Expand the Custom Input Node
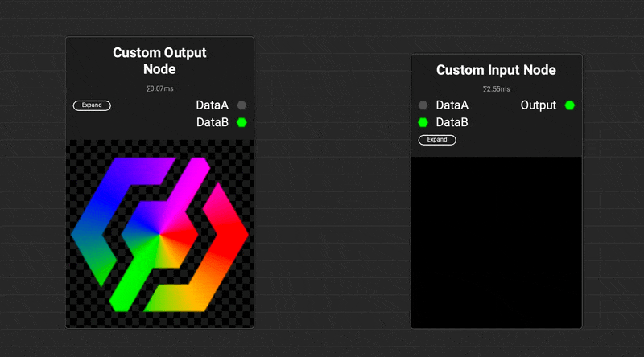The image size is (644, 357). coord(437,140)
